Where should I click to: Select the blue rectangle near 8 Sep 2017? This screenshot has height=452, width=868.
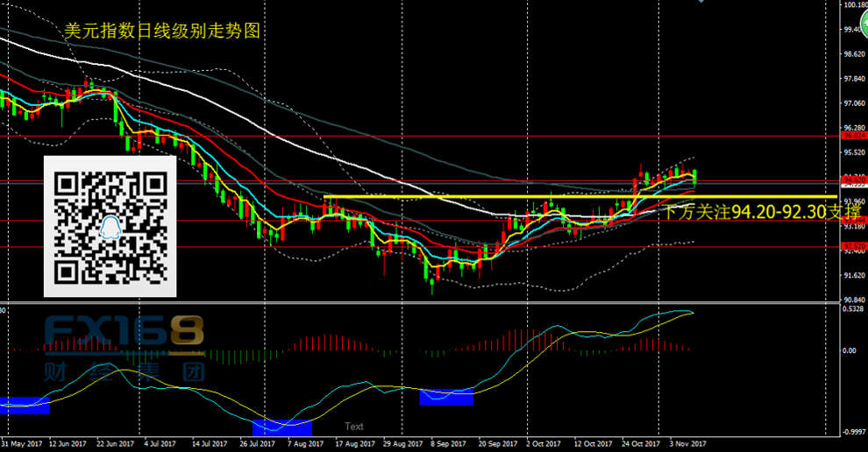pyautogui.click(x=446, y=397)
